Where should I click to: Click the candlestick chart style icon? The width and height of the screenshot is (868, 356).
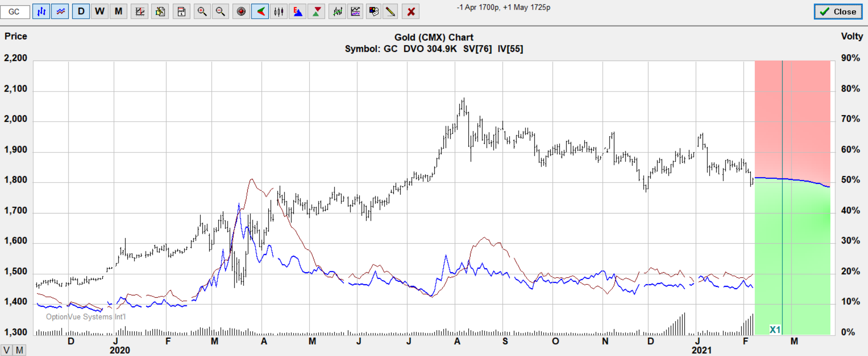coord(279,12)
